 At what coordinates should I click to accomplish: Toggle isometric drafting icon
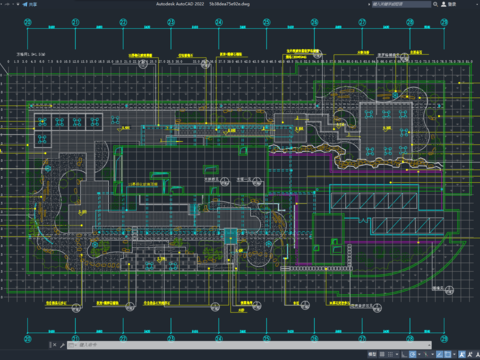(x=426, y=354)
